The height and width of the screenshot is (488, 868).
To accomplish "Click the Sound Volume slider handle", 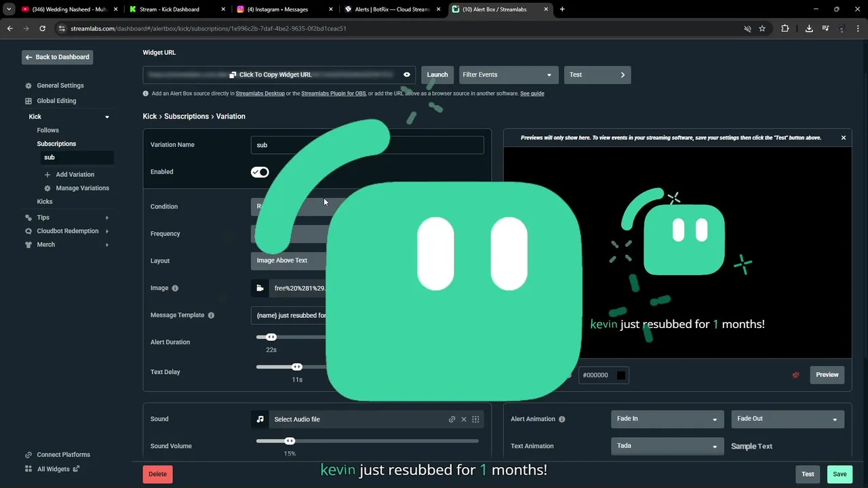I will pos(290,441).
